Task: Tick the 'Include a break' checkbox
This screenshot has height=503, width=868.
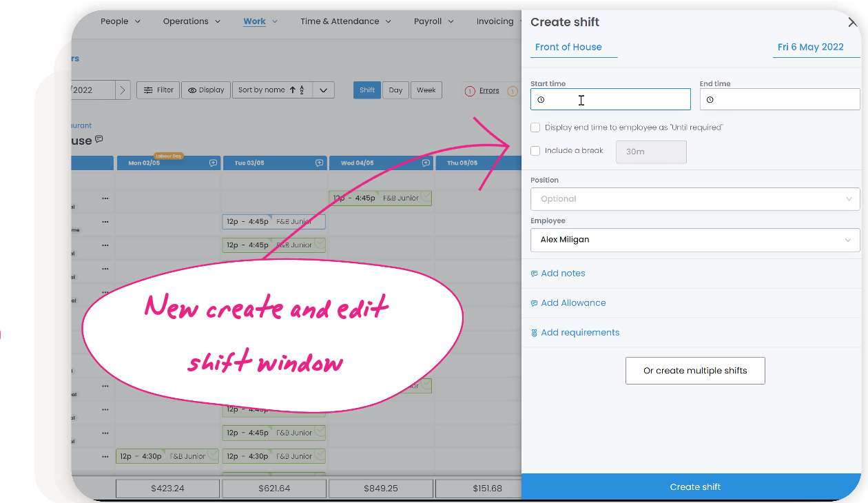Action: click(535, 151)
